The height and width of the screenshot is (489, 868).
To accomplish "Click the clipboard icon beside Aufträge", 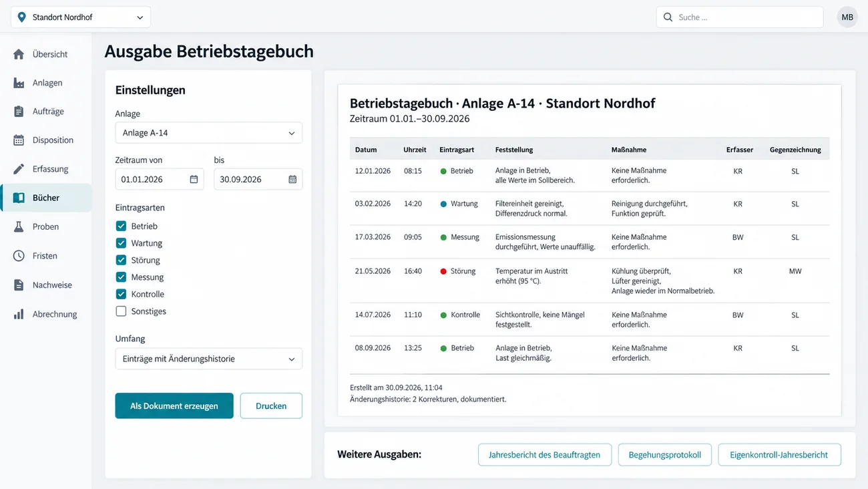I will (x=19, y=112).
